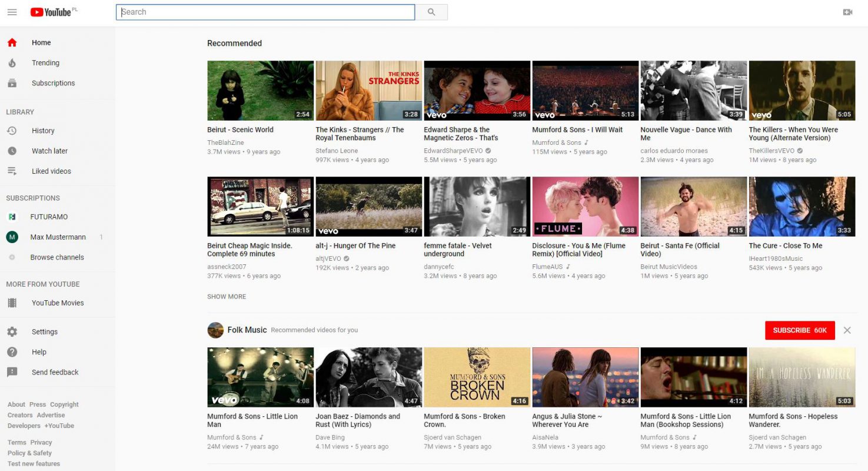
Task: Open the Creators footer link
Action: click(20, 415)
